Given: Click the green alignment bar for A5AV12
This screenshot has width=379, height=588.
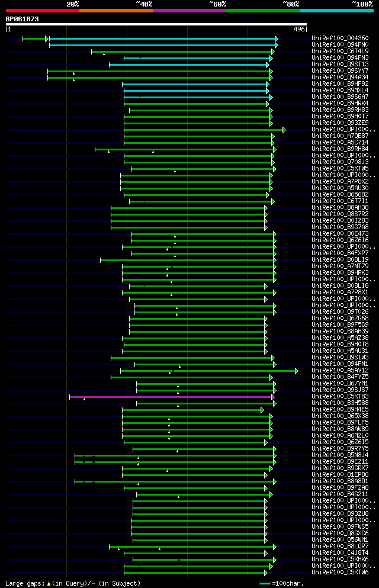Looking at the screenshot, I should 209,371.
